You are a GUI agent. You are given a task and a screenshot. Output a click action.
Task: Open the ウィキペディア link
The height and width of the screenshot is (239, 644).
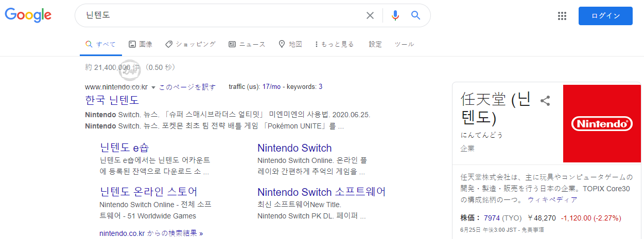pos(552,199)
